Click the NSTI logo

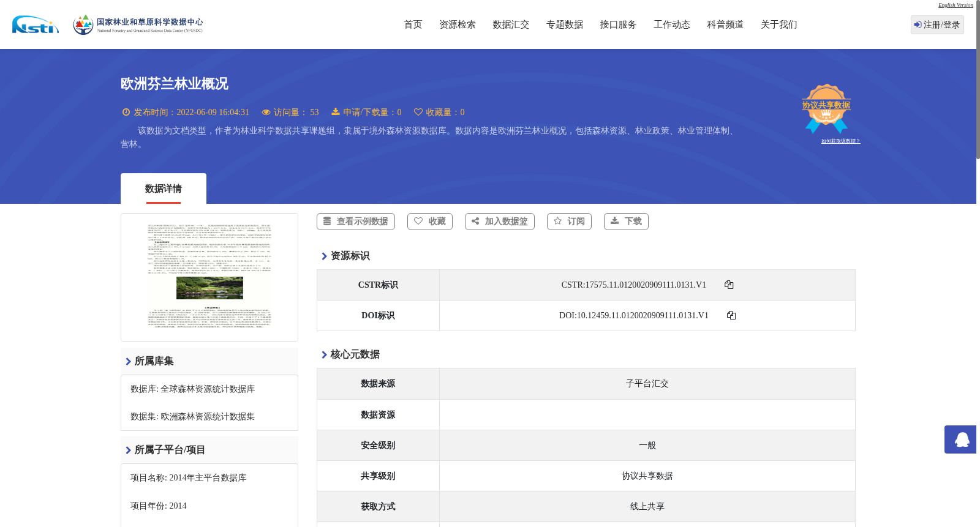click(x=36, y=24)
